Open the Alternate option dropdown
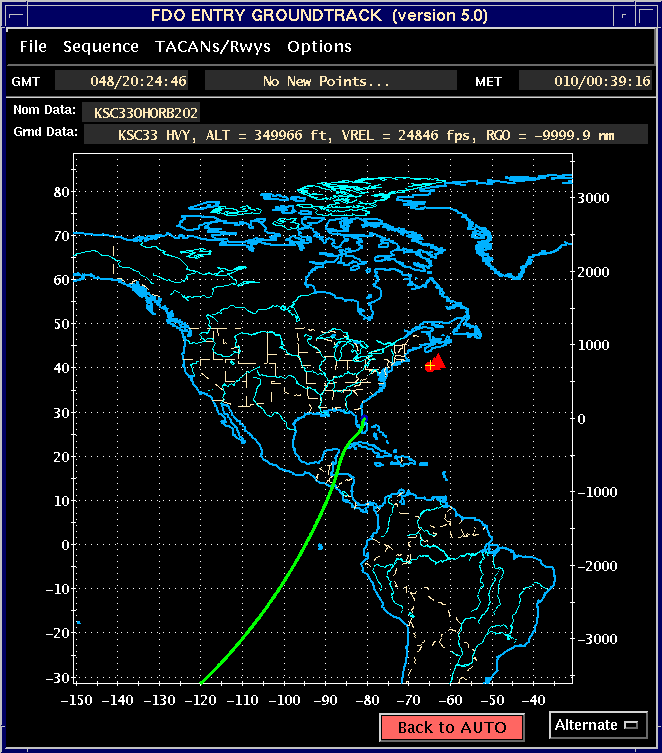Image resolution: width=662 pixels, height=753 pixels. tap(598, 725)
